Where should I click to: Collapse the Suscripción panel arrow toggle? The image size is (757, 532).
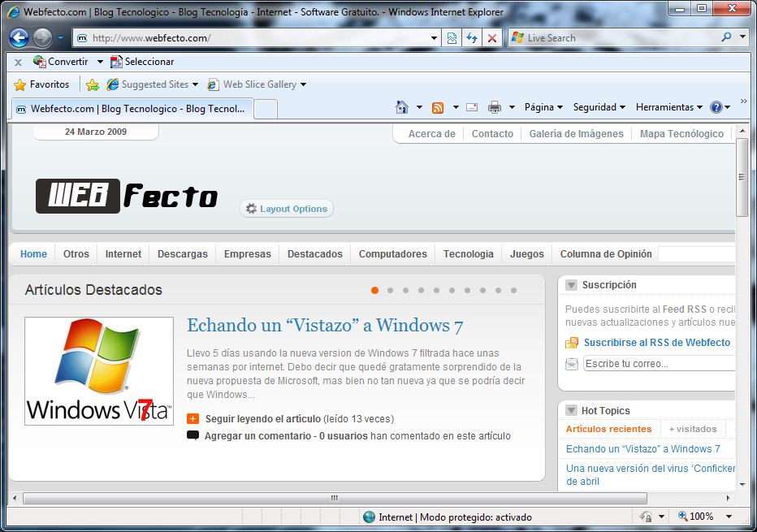click(x=571, y=285)
